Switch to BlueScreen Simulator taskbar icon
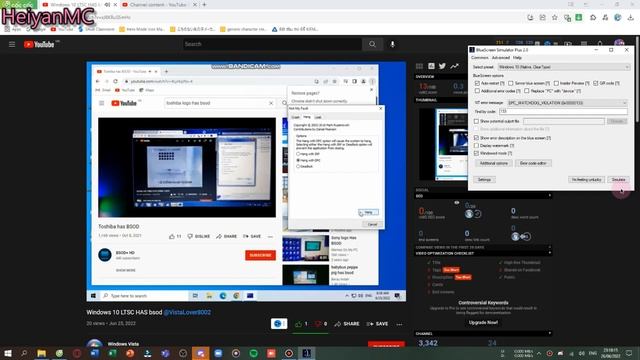This screenshot has height=360, width=640. pos(307,353)
